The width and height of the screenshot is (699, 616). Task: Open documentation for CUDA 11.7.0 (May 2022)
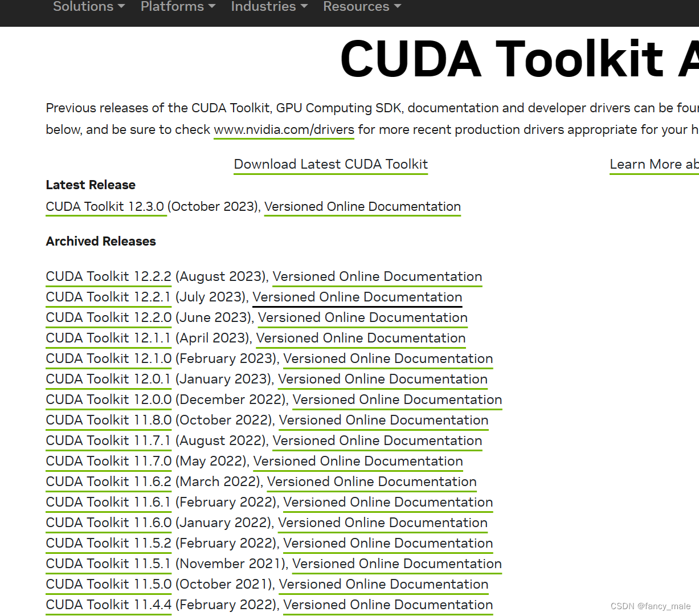pyautogui.click(x=358, y=462)
